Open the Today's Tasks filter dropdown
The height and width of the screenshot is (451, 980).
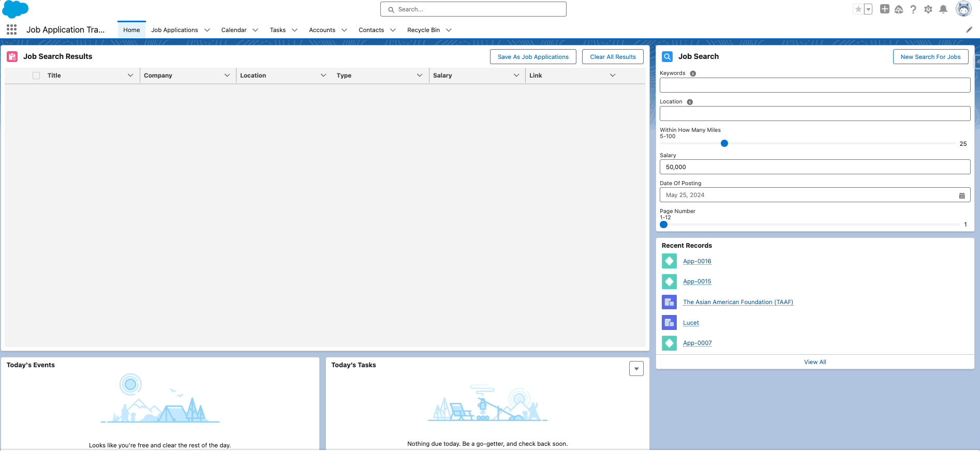point(636,369)
